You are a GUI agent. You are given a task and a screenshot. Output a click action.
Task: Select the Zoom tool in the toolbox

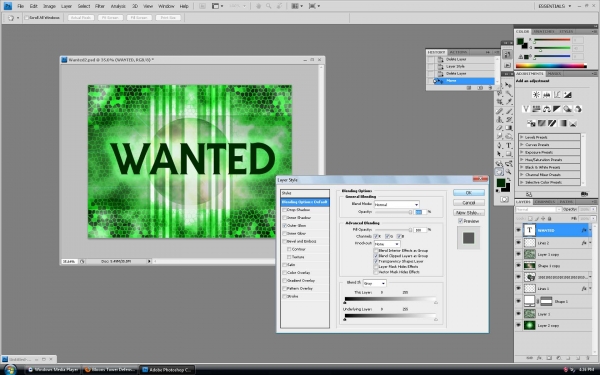[x=509, y=173]
